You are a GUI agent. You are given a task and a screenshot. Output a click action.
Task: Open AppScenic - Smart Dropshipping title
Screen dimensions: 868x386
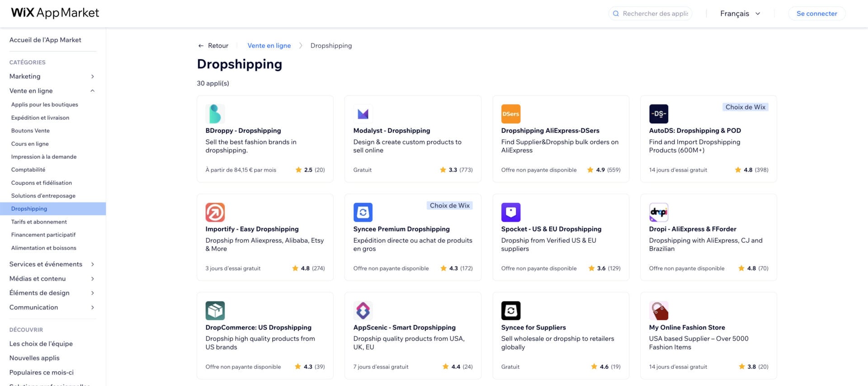pyautogui.click(x=404, y=327)
